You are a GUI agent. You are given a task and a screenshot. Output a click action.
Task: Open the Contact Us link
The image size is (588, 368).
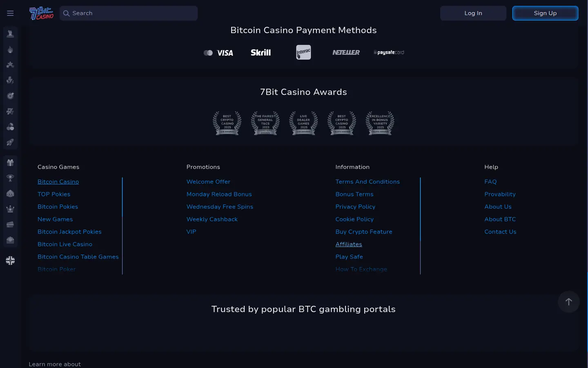click(500, 232)
